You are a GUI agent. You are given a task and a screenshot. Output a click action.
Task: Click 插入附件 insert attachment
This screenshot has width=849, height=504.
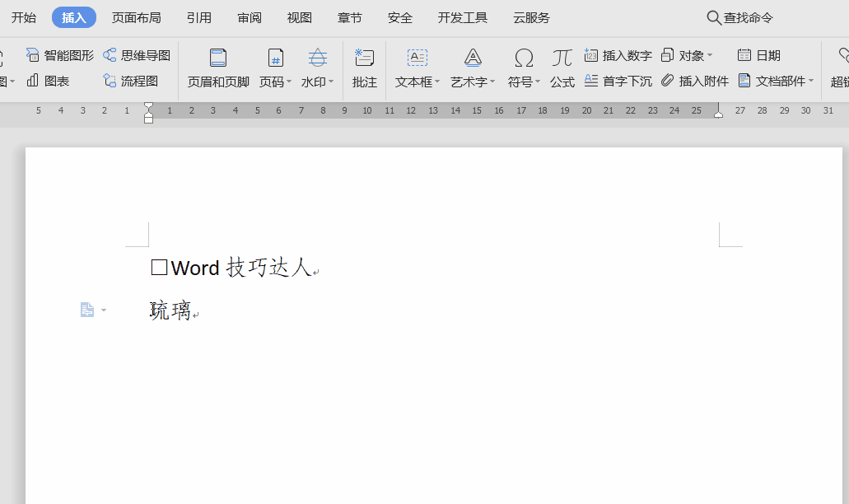[695, 81]
